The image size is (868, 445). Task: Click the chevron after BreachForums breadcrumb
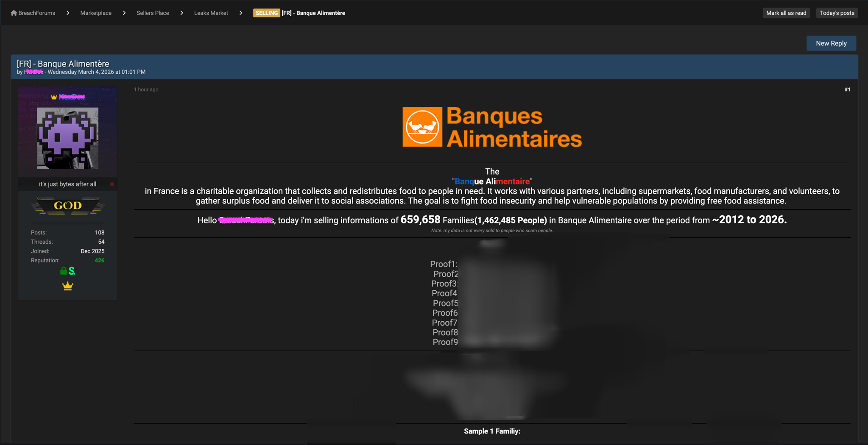click(x=68, y=13)
